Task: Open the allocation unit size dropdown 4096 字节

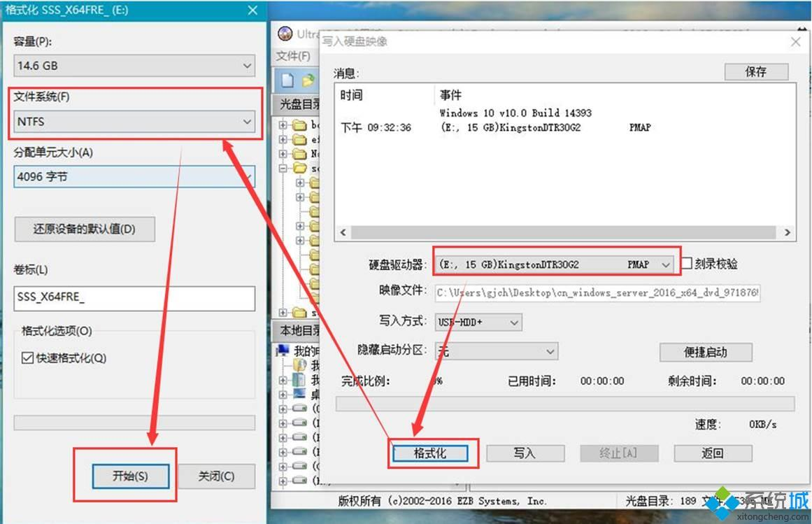Action: point(134,176)
